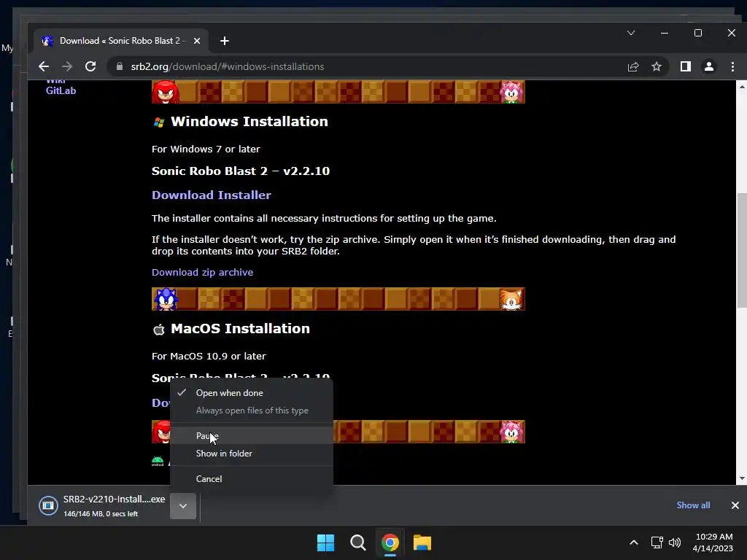Viewport: 747px width, 560px height.
Task: Show hidden system tray icons
Action: [634, 542]
